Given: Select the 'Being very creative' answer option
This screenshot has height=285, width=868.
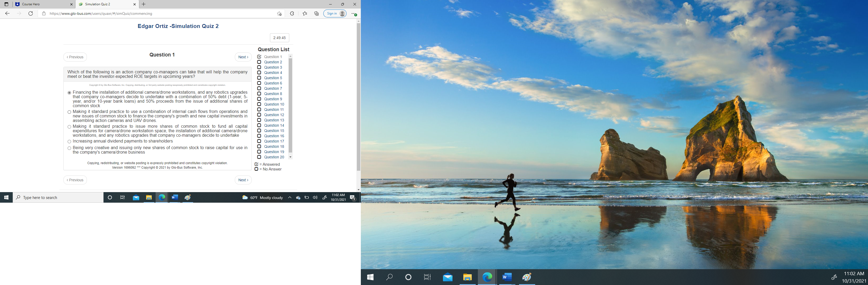Looking at the screenshot, I should pyautogui.click(x=69, y=148).
